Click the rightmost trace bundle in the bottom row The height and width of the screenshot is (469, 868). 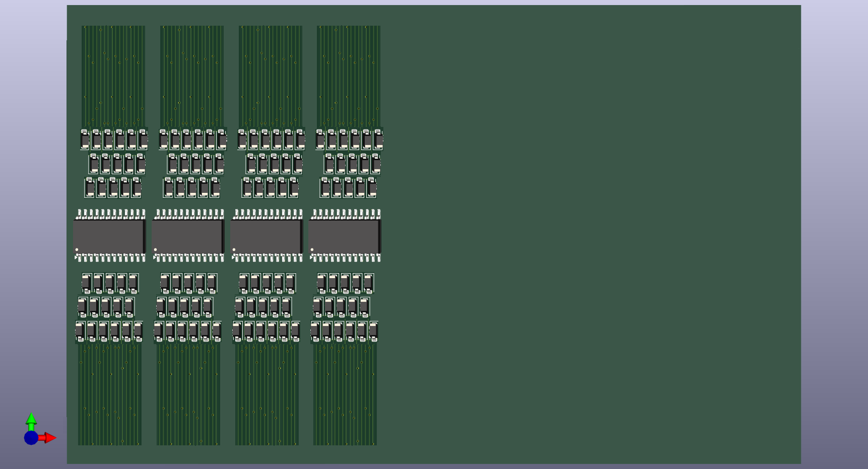pos(345,395)
